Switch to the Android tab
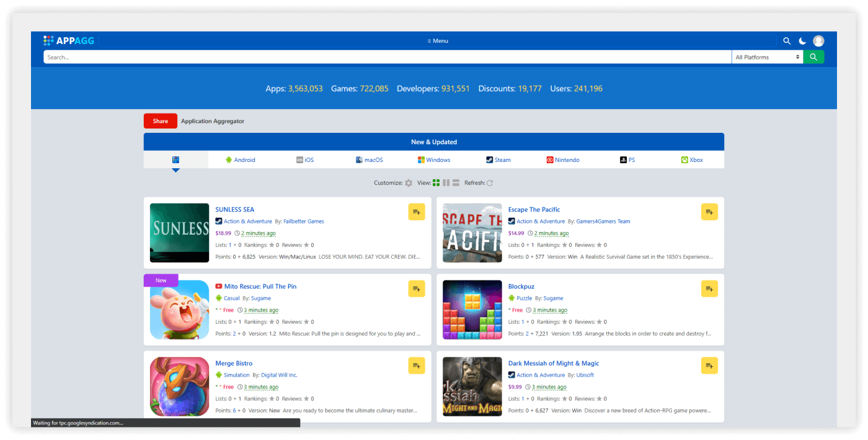 coord(241,159)
